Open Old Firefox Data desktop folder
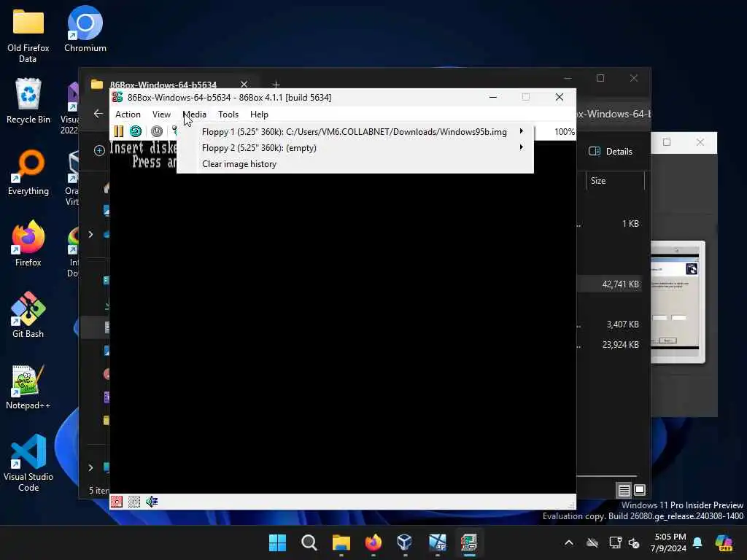 28,36
